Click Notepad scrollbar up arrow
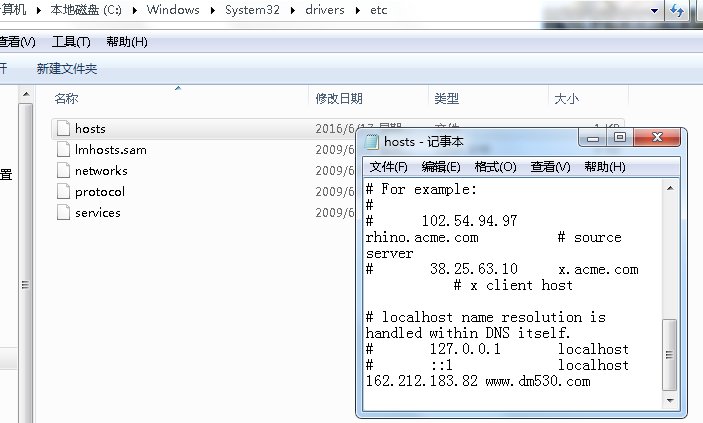This screenshot has height=423, width=703. [x=669, y=188]
